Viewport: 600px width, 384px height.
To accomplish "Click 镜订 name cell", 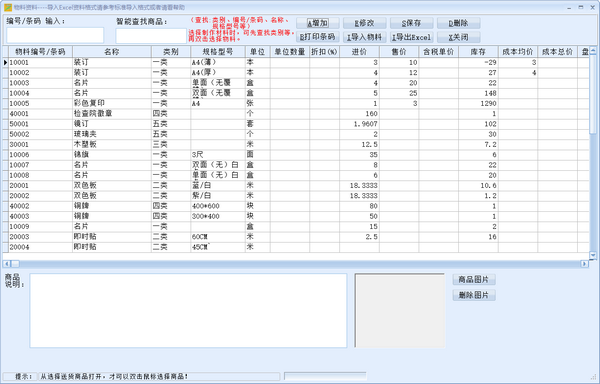I will pyautogui.click(x=112, y=124).
